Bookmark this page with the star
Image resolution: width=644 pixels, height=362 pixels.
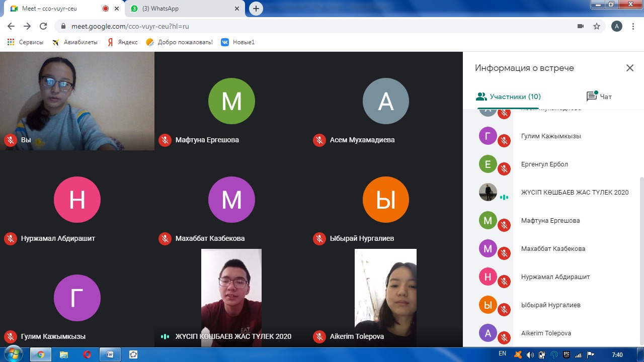(596, 26)
